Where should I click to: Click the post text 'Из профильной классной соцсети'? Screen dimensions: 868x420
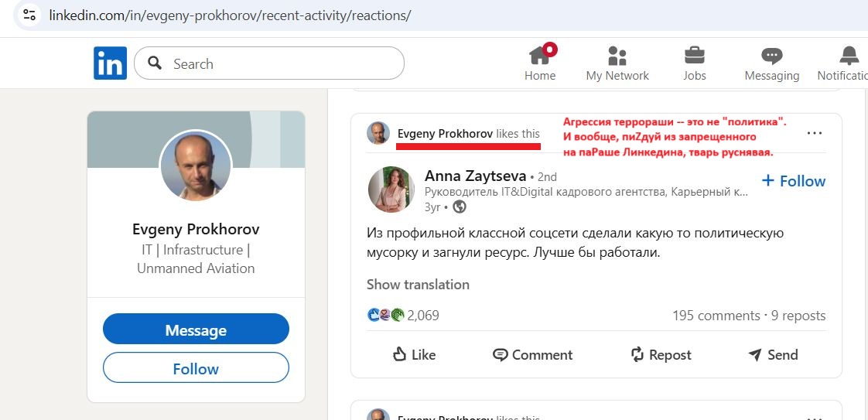point(575,244)
